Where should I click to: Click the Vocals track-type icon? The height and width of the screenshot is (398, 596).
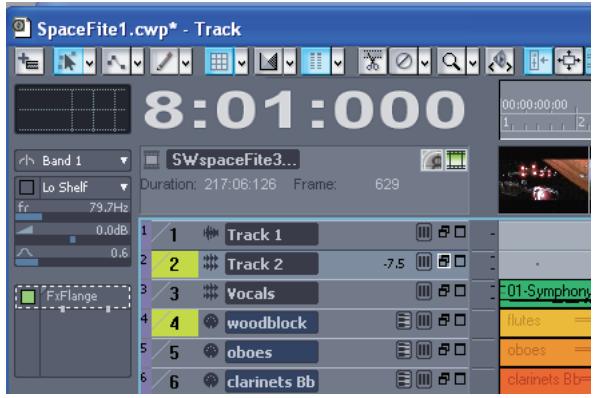tap(211, 292)
